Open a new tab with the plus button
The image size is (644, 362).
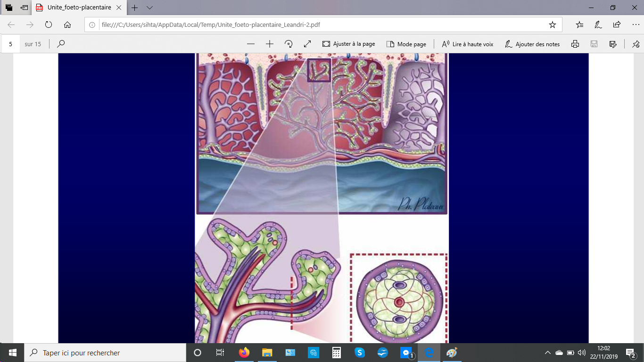pyautogui.click(x=135, y=8)
